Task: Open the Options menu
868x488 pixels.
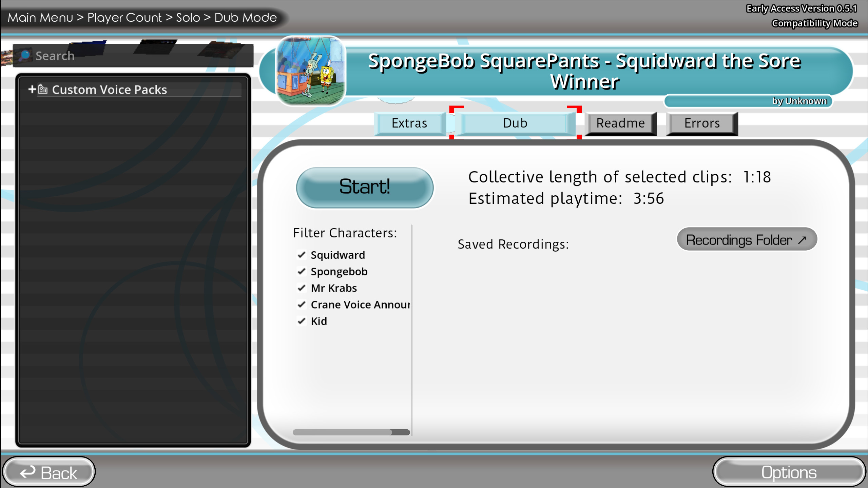Action: (x=789, y=472)
